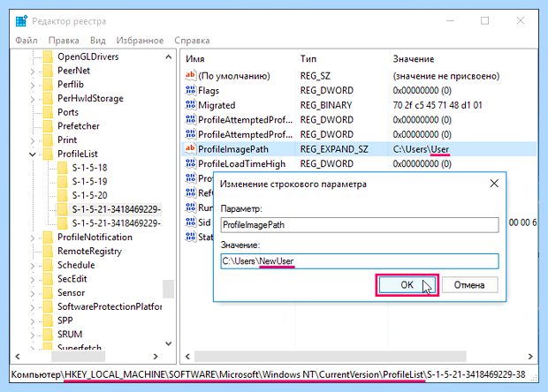Select the ProfileList folder icon

point(48,154)
